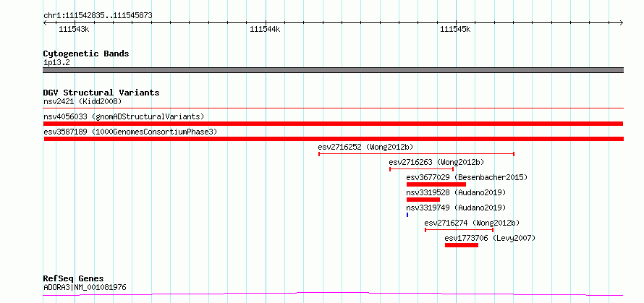Select the red nsv3319528 variant bar
This screenshot has width=644, height=303.
tap(423, 200)
